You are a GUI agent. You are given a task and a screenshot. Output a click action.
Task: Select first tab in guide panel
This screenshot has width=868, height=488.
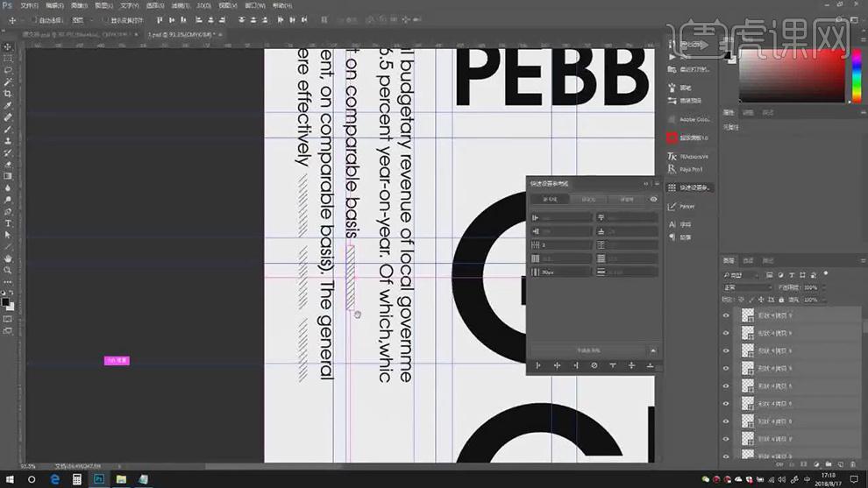(549, 199)
